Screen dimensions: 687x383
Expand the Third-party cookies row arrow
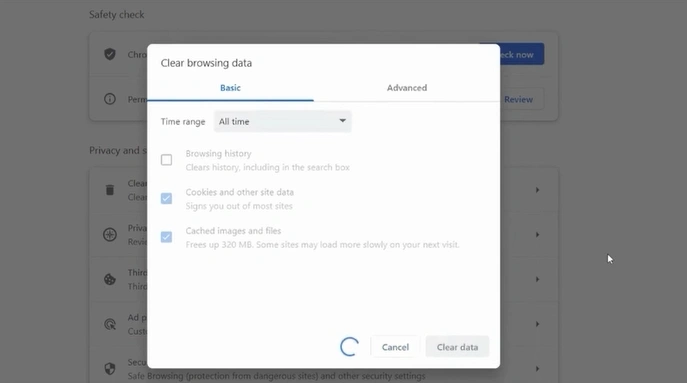537,279
